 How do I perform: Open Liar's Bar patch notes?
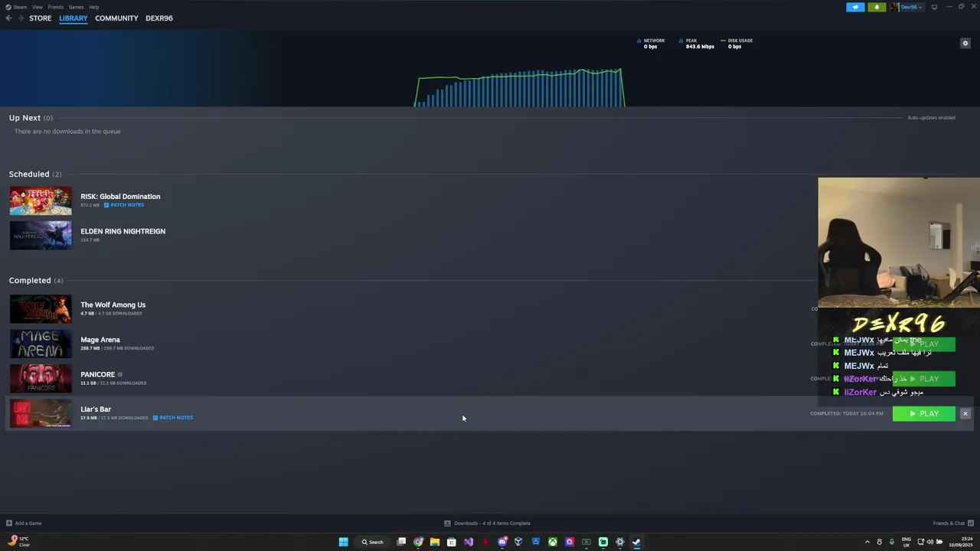[173, 418]
